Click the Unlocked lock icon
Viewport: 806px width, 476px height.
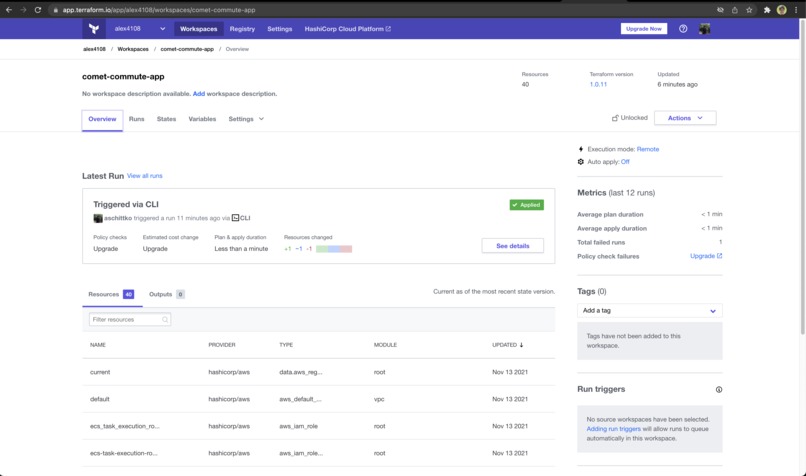click(615, 118)
